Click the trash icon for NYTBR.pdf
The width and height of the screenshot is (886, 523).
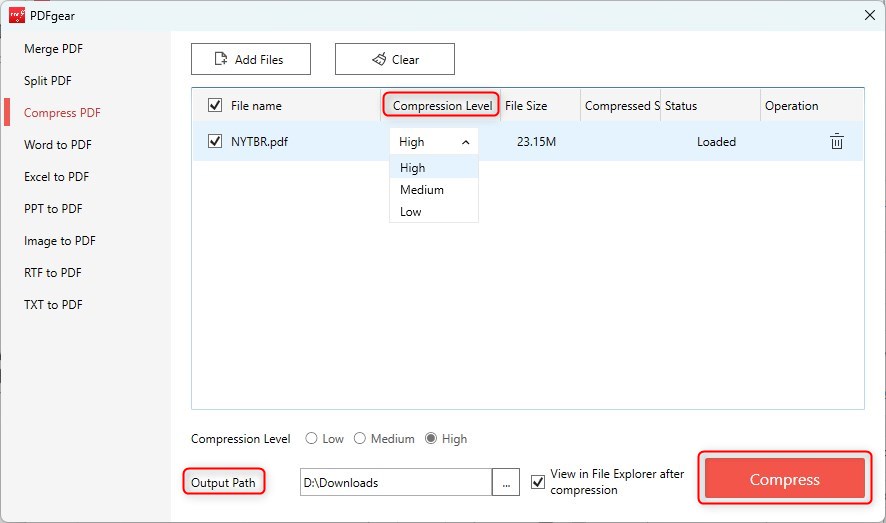coord(836,142)
